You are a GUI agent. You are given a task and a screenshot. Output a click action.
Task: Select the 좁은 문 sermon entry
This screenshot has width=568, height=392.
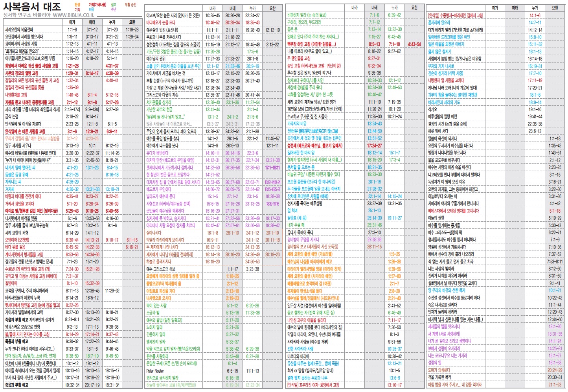click(292, 29)
